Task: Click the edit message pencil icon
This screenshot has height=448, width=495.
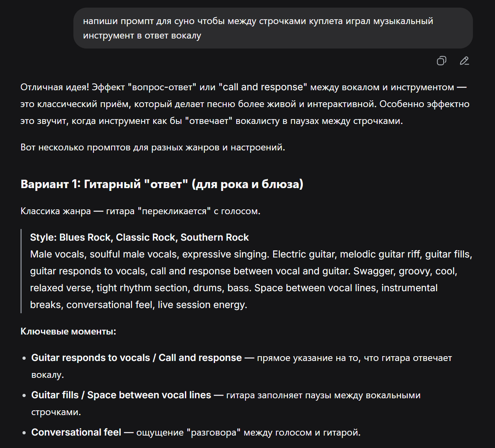Action: click(464, 61)
